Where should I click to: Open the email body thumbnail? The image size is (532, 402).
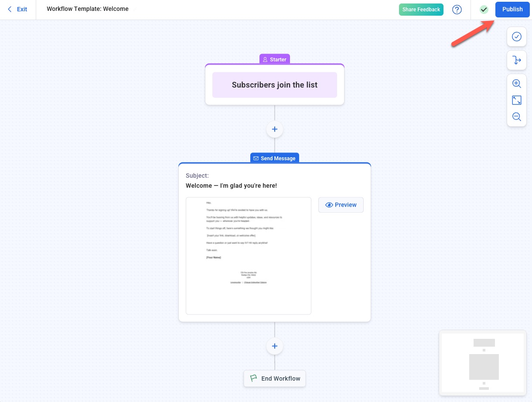tap(248, 256)
